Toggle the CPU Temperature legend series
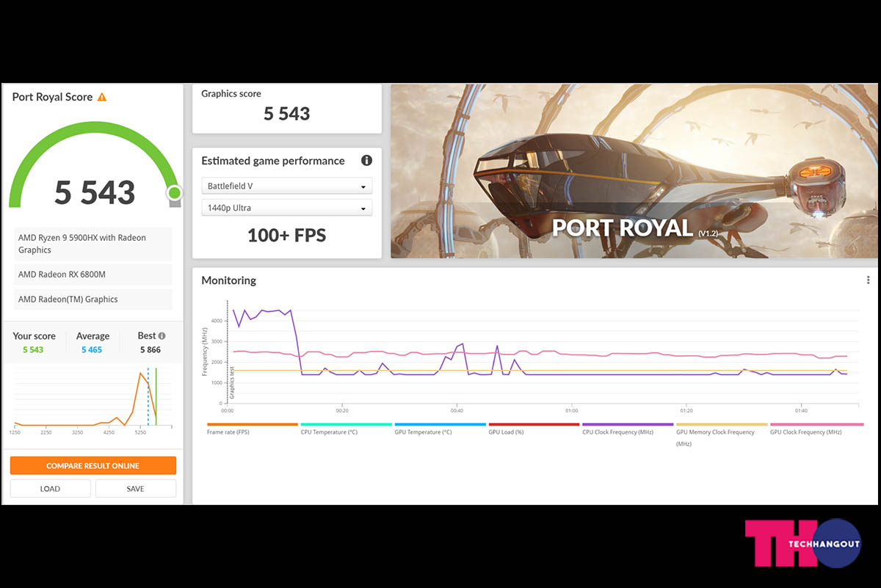 (346, 429)
